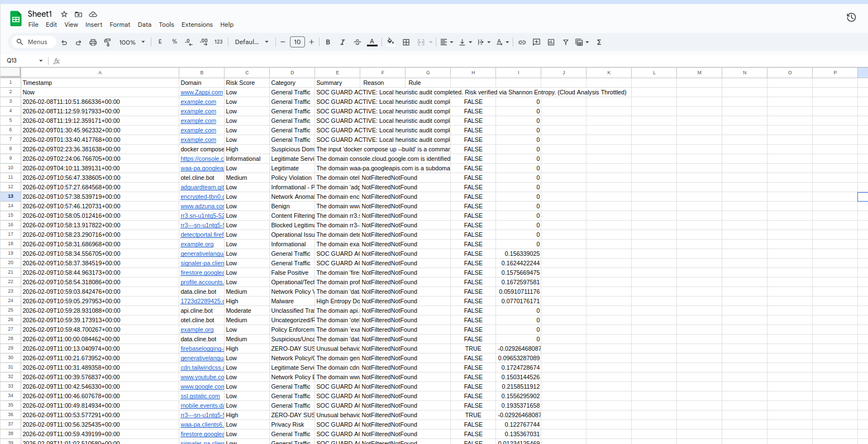
Task: Click the formula bar input
Action: [464, 60]
